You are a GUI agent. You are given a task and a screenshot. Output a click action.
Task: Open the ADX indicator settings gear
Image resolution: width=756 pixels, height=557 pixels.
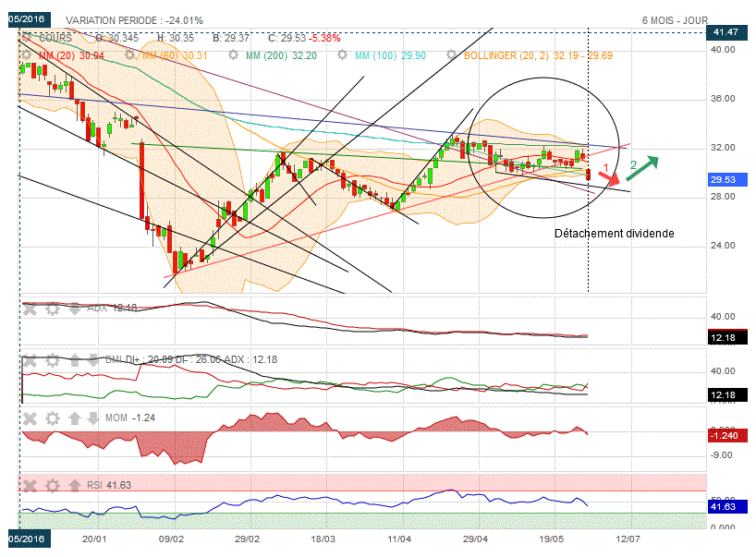coord(53,309)
